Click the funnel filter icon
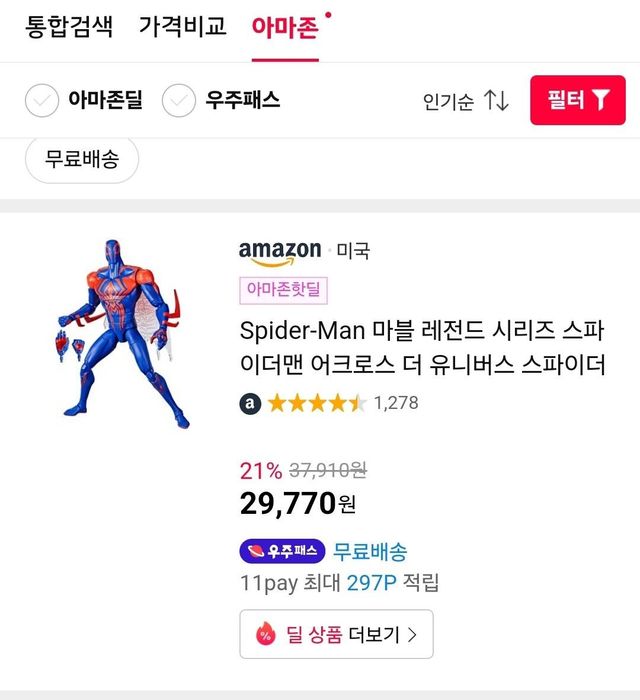Screen dimensions: 640x700 click(x=600, y=100)
